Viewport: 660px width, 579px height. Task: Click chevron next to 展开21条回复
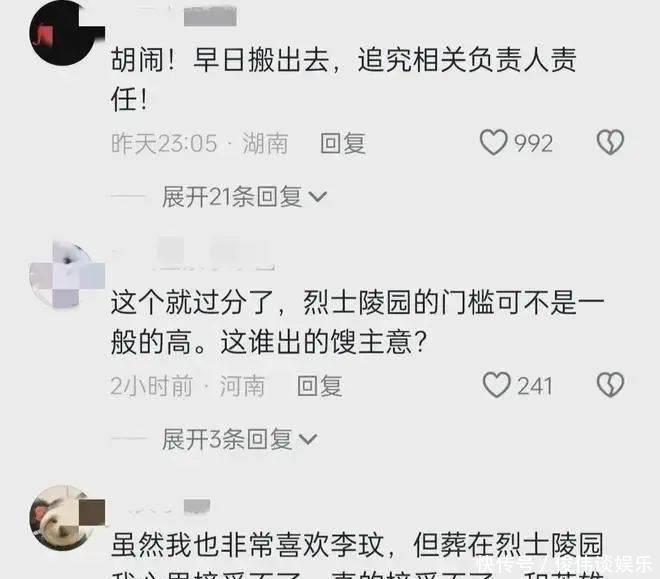click(317, 197)
